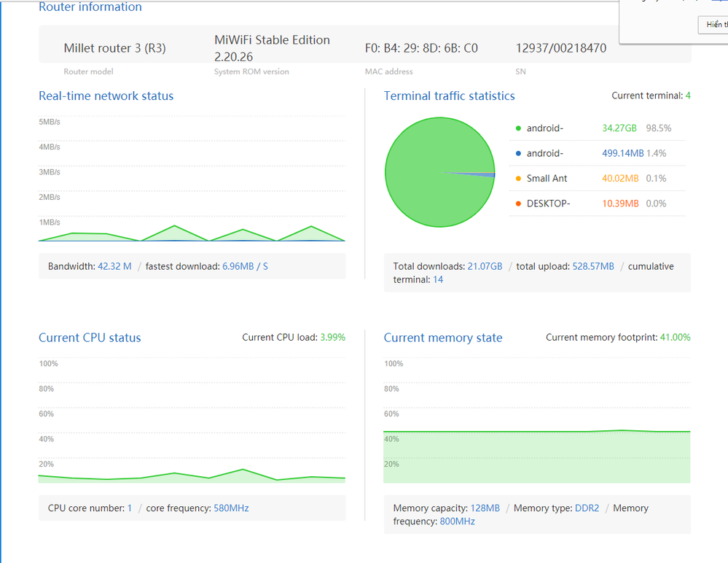Click the Memory frequency 800MHz value

458,521
